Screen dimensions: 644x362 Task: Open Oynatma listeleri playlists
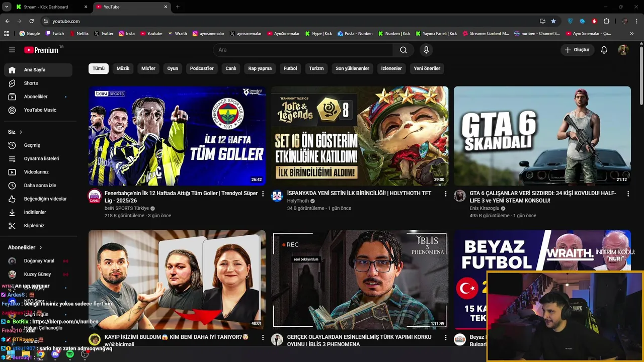[38, 158]
